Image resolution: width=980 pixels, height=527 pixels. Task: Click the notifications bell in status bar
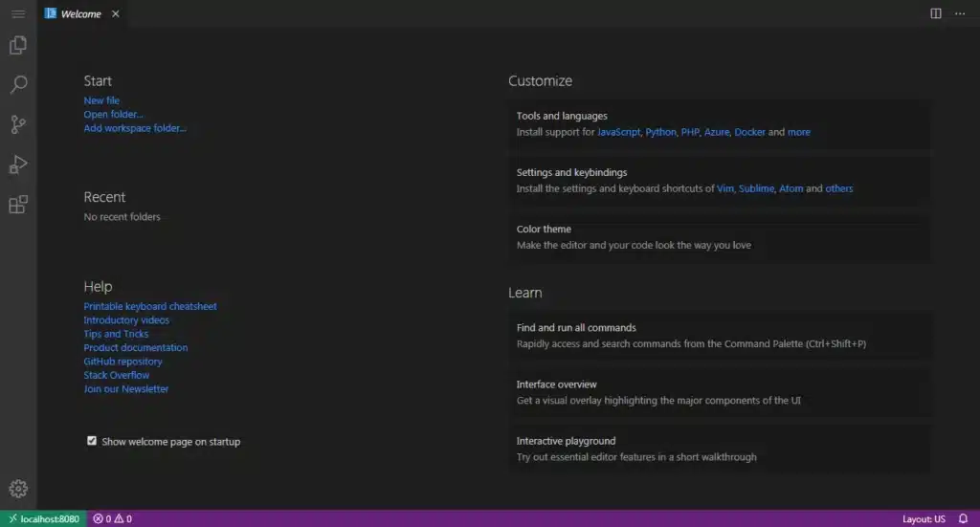pyautogui.click(x=963, y=519)
